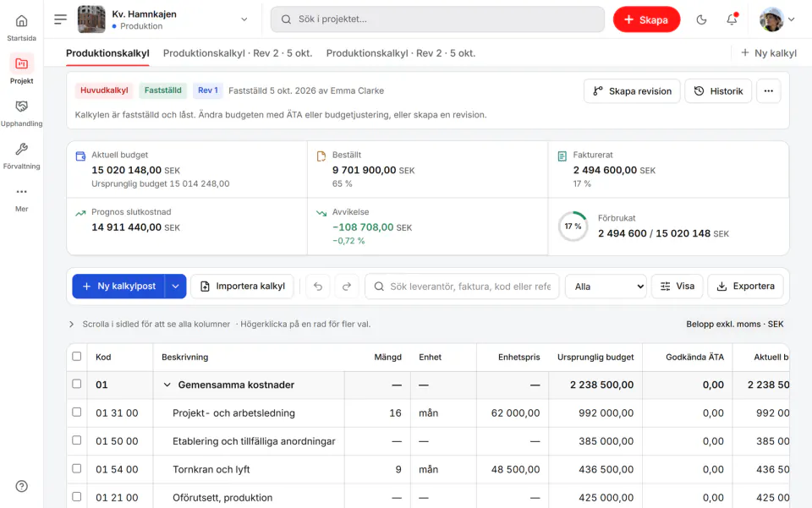Collapse the Gemensamma kostnader group
812x508 pixels.
click(x=167, y=385)
